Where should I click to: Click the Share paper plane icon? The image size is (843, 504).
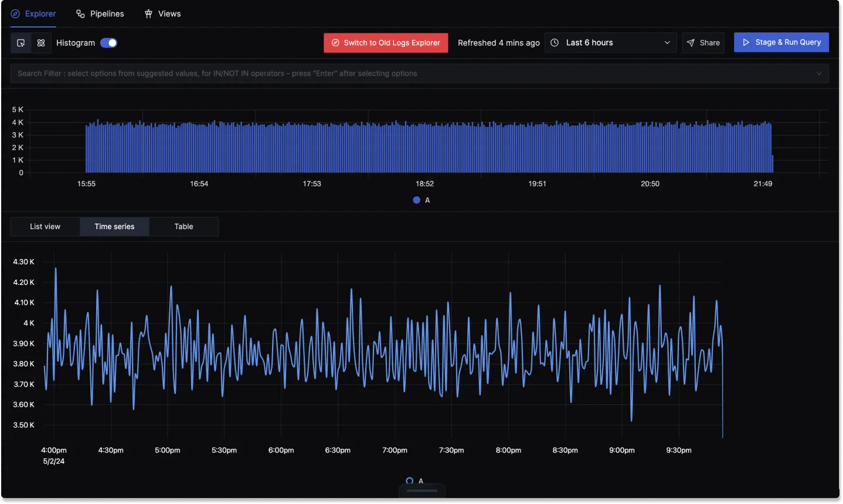point(691,43)
